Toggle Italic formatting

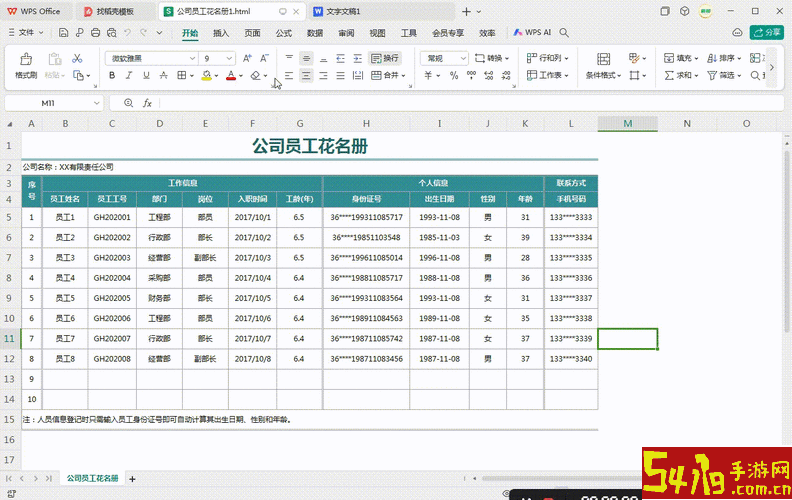pos(129,75)
